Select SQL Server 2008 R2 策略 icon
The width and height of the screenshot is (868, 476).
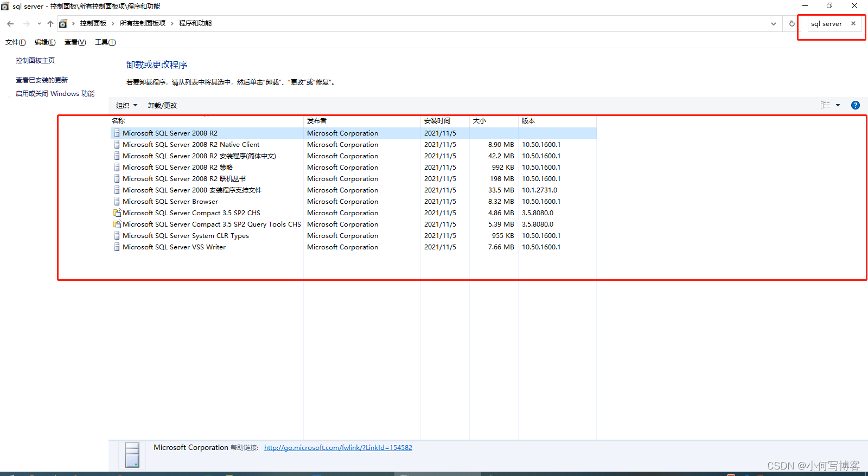click(117, 167)
